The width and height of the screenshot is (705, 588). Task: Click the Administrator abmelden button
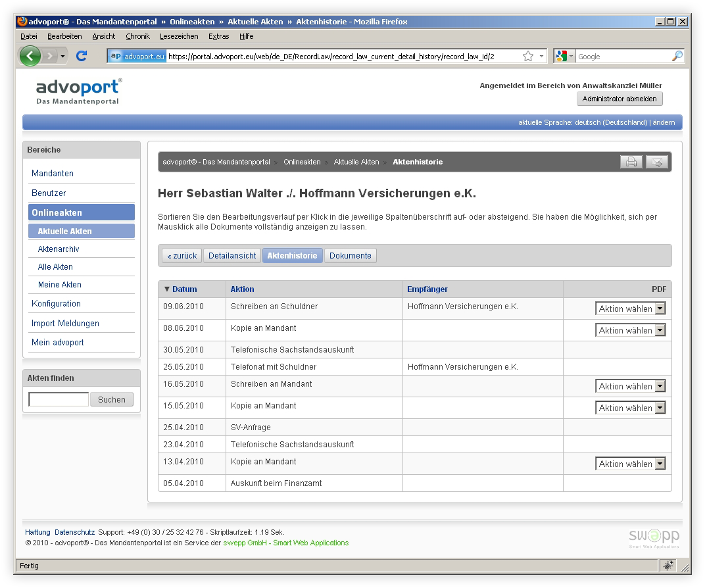[x=619, y=99]
